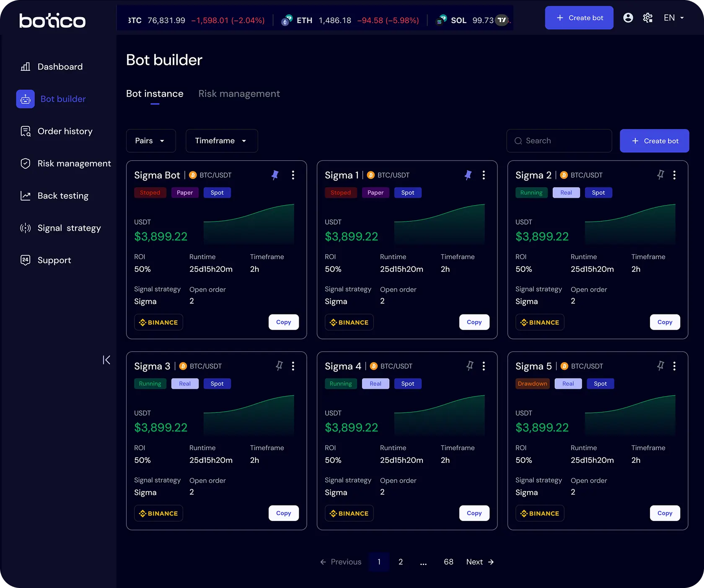Open three-dot menu on Sigma Bot card
The image size is (704, 588).
[293, 175]
